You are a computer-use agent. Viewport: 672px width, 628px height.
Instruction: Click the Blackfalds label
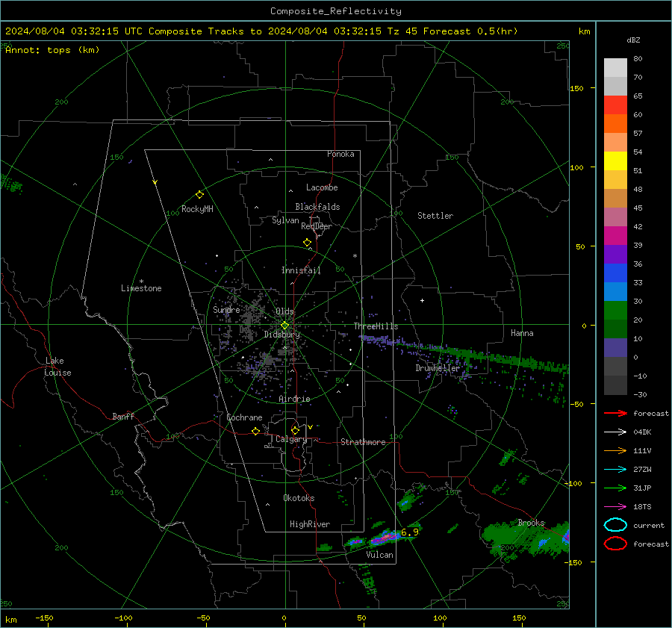pos(317,207)
